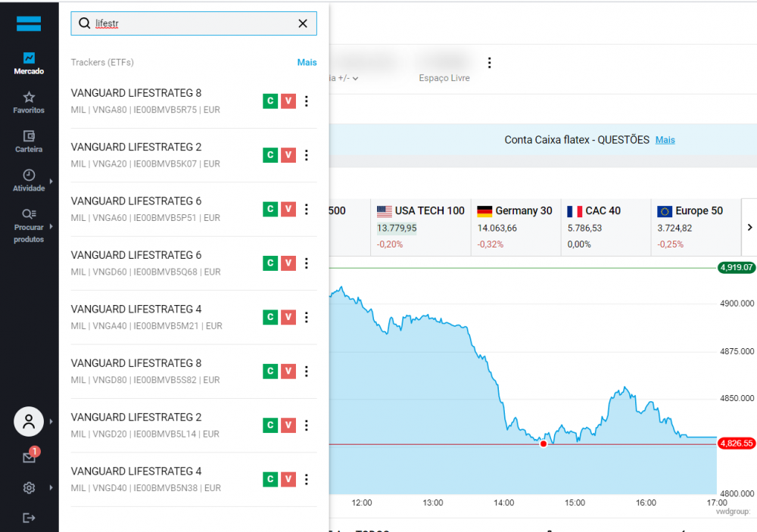Open more options for VNGA60 result

(x=307, y=210)
